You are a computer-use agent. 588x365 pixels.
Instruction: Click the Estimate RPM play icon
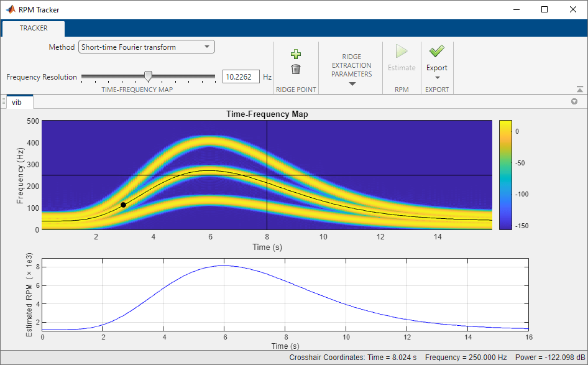402,51
